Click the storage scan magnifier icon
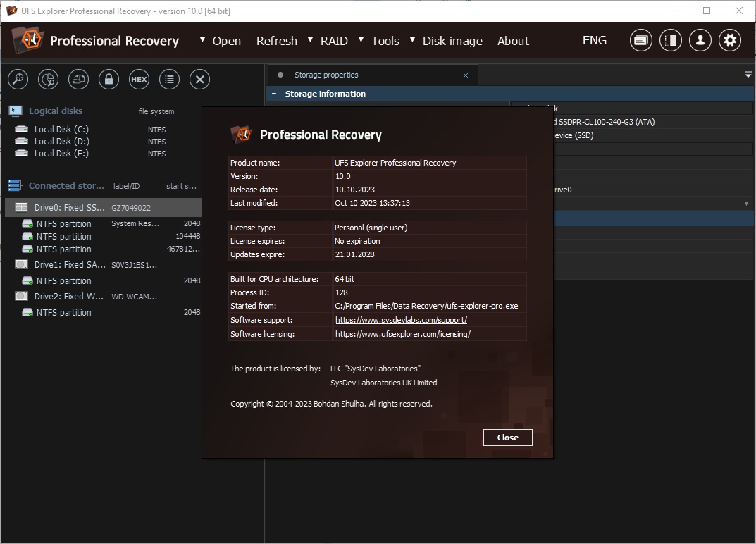Screen dimensions: 756x544 [x=18, y=79]
